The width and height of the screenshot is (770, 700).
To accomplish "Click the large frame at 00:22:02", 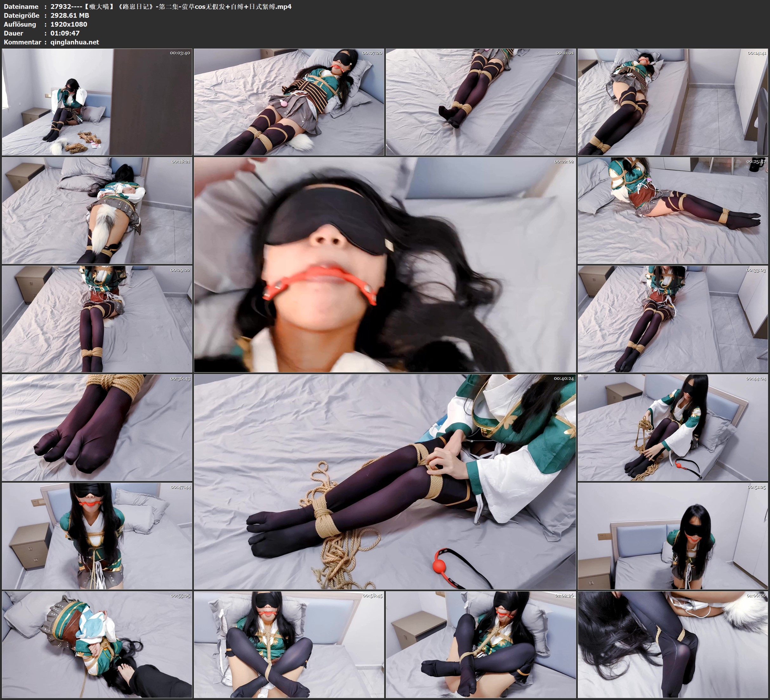I will point(385,264).
